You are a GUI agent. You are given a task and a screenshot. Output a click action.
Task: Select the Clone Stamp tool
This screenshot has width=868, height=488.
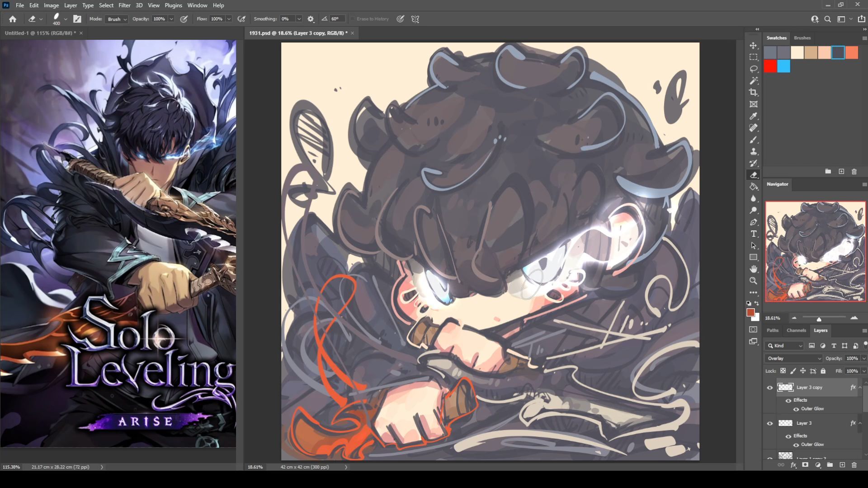753,151
